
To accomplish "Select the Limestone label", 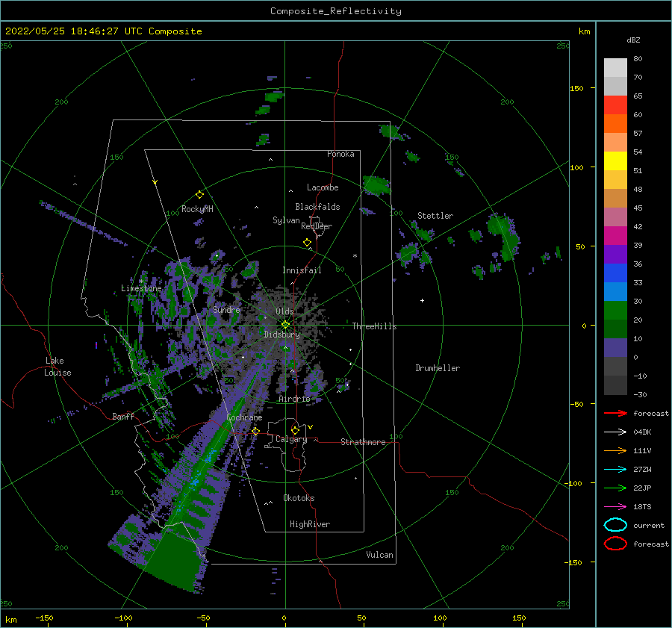I will coord(141,288).
